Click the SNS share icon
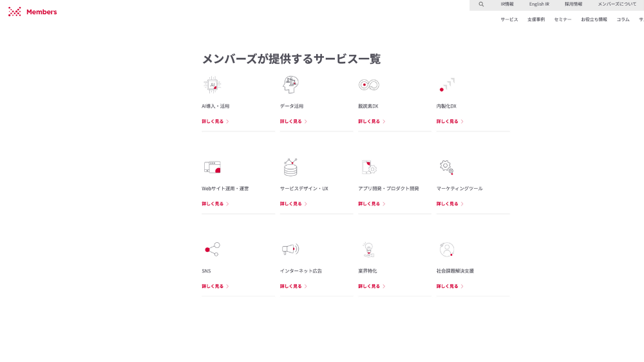 pyautogui.click(x=212, y=249)
